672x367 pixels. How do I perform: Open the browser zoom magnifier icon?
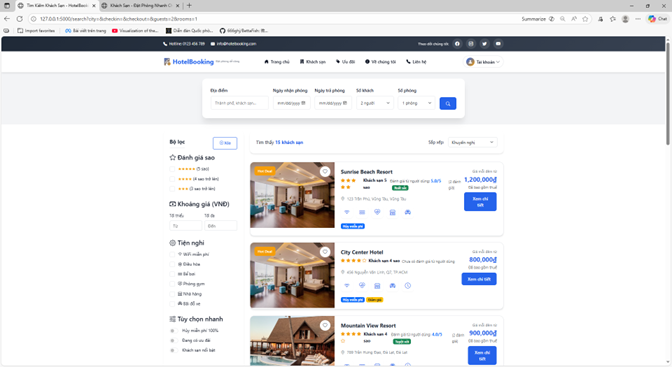point(562,19)
